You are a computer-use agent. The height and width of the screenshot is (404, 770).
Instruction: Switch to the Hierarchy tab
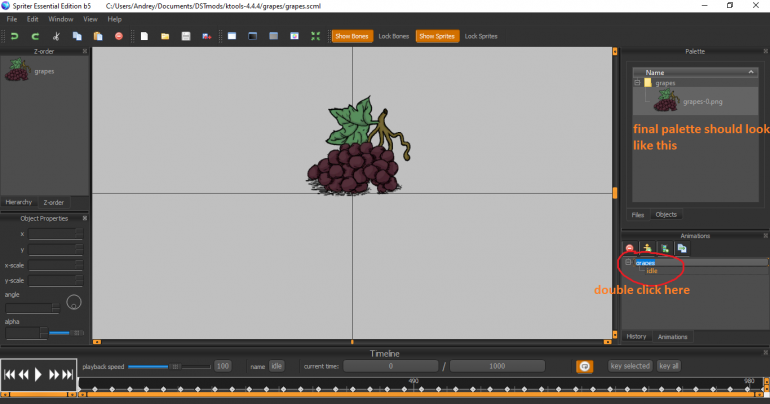click(x=19, y=202)
